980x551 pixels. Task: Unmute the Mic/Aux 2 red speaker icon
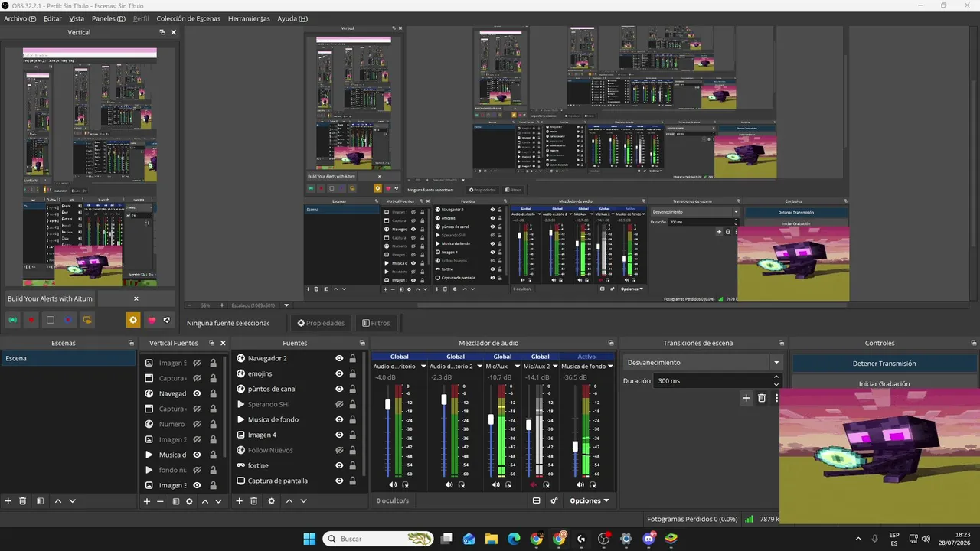(x=534, y=485)
